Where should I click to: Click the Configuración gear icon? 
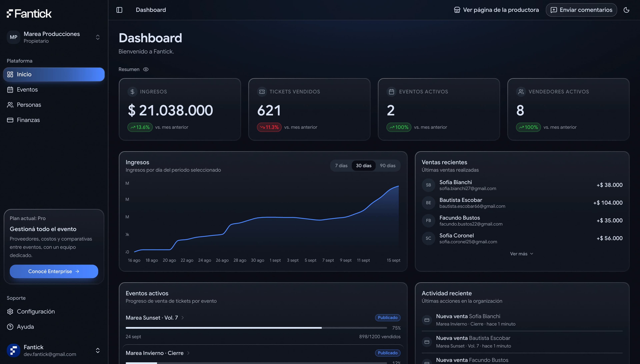point(10,312)
